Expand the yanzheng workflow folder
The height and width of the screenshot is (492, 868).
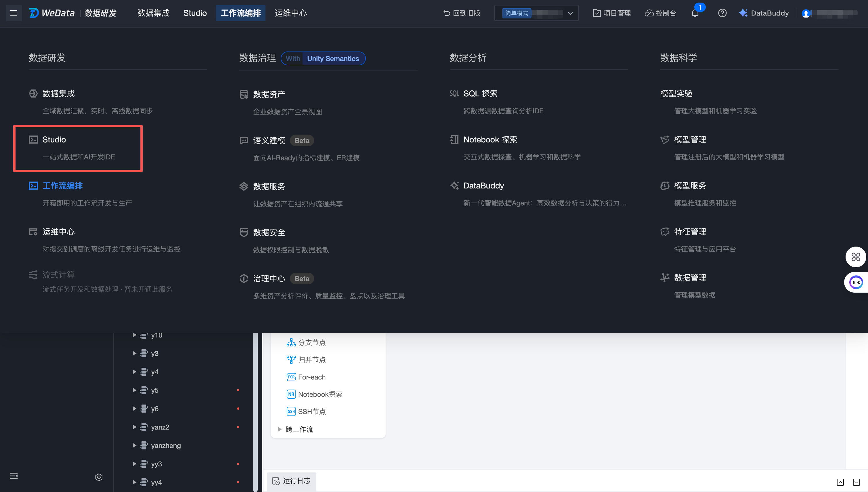(134, 445)
